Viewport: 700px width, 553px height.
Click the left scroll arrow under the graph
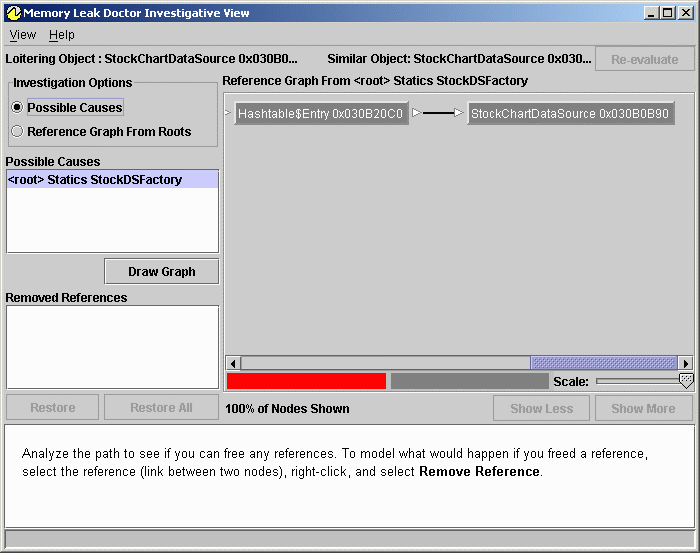[233, 363]
